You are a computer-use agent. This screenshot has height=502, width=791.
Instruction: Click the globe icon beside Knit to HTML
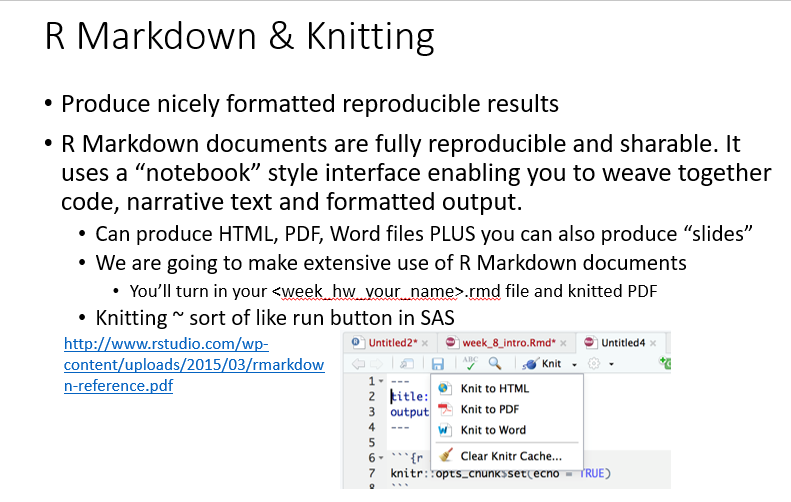click(443, 388)
